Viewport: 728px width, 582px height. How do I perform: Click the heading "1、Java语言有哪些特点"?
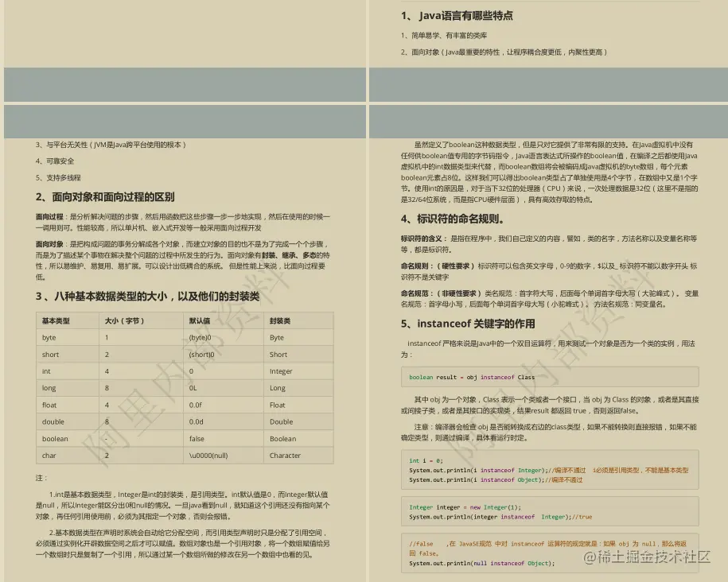tap(457, 16)
